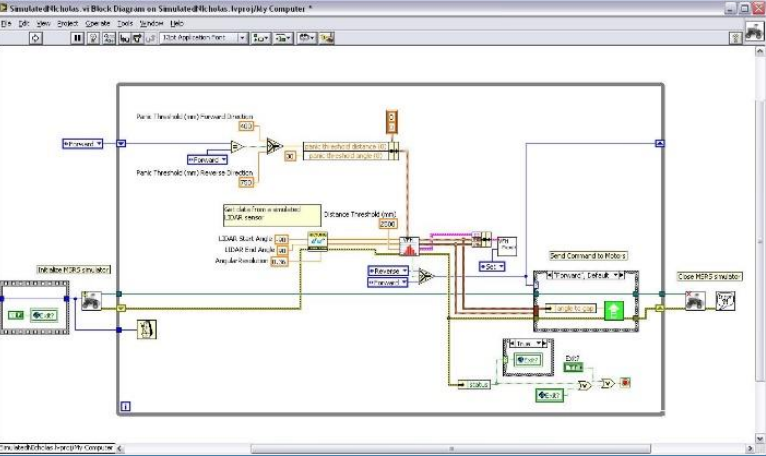Viewport: 766px width, 456px height.
Task: Click the Step Over toolbar icon
Action: [138, 38]
